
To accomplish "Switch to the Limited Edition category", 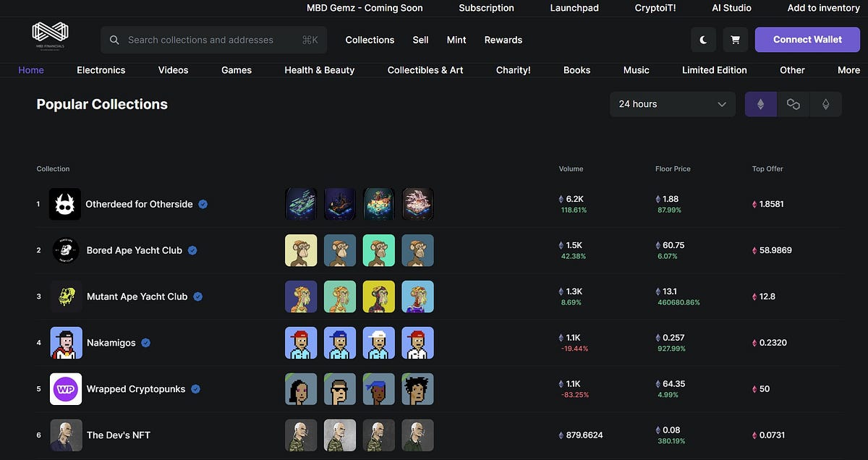I will click(x=715, y=70).
